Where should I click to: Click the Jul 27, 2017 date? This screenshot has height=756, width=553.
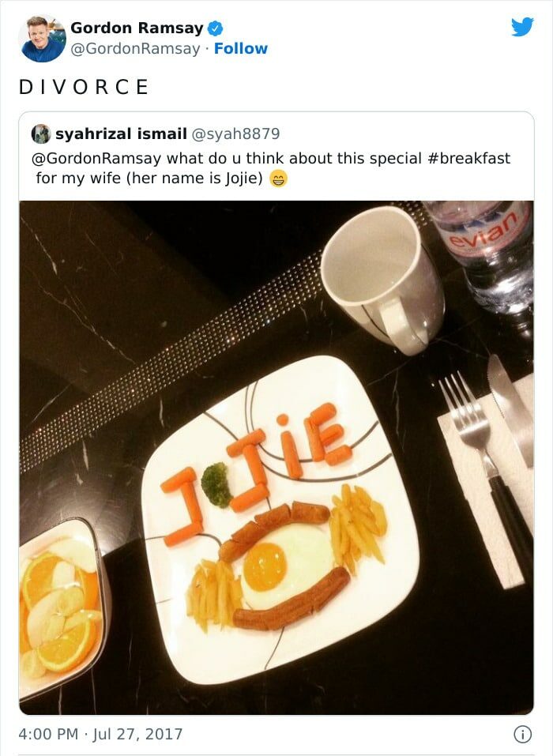138,734
